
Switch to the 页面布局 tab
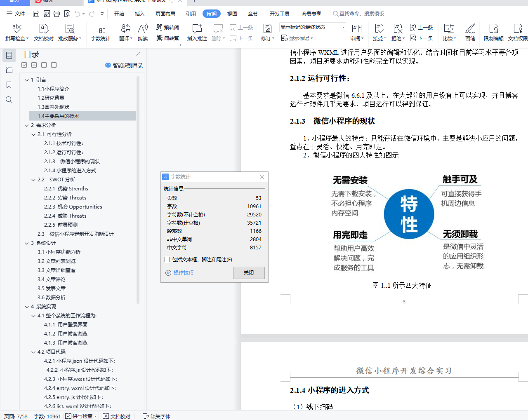pos(165,14)
